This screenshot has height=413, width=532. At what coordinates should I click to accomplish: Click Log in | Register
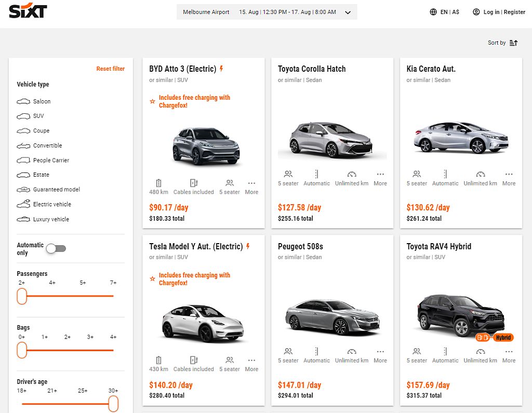[504, 12]
